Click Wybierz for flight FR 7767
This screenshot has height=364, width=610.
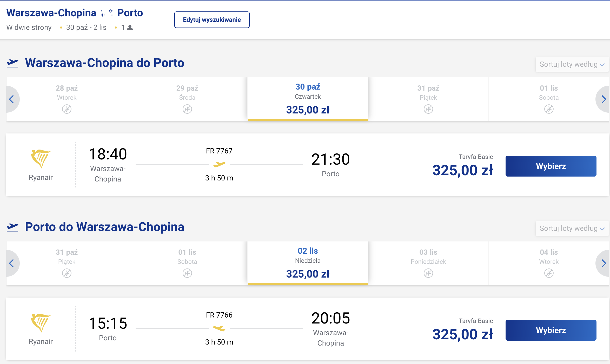pyautogui.click(x=551, y=166)
